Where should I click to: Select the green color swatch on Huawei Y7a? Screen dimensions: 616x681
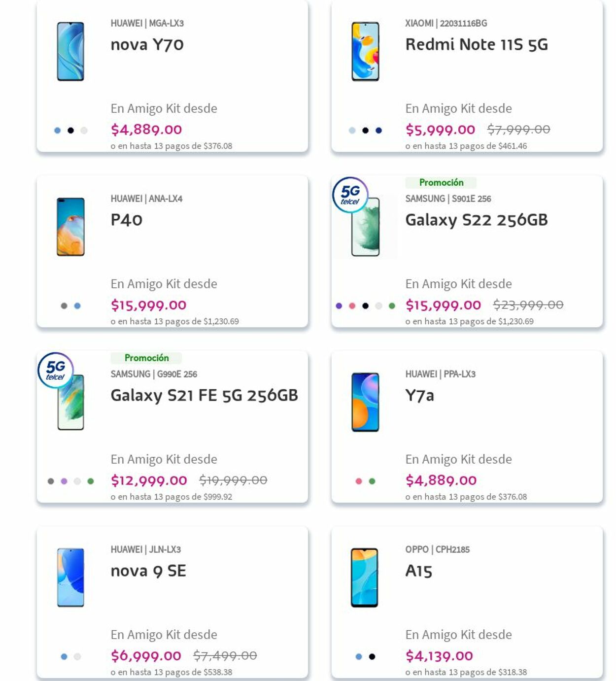pyautogui.click(x=371, y=480)
